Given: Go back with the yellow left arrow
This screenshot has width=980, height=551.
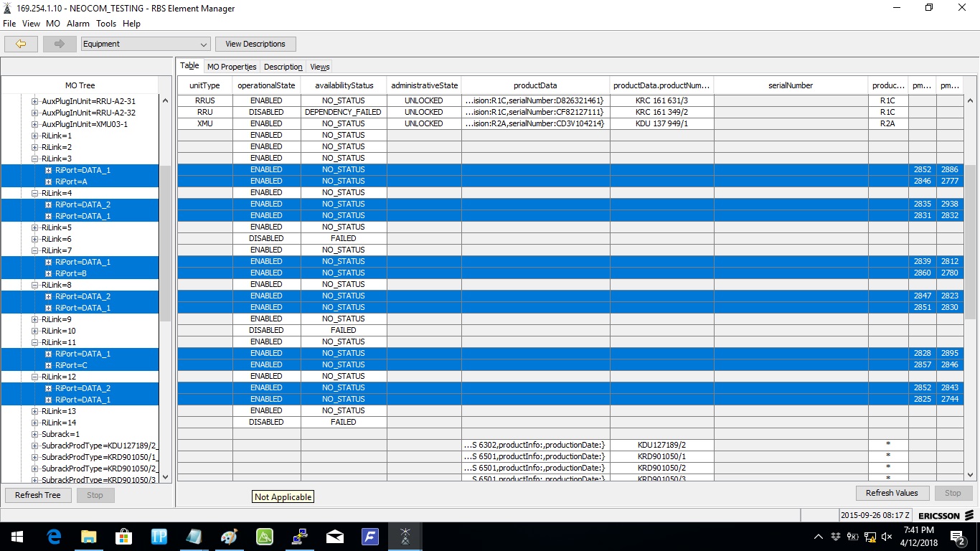Looking at the screenshot, I should pyautogui.click(x=22, y=44).
